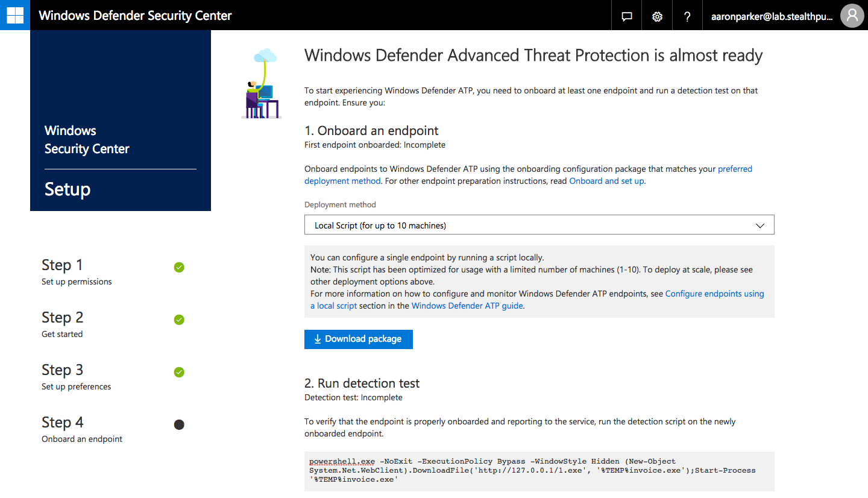The image size is (868, 498).
Task: Open the Onboard and set up link
Action: 606,181
